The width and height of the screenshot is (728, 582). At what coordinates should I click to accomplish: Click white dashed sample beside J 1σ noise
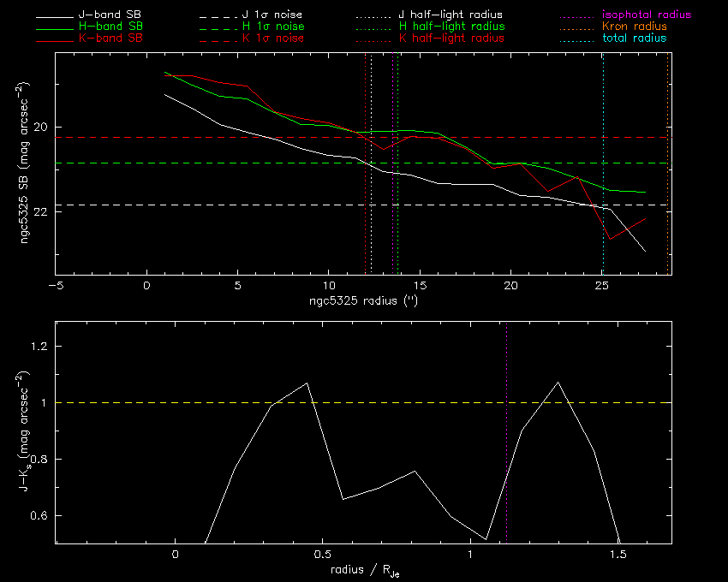point(218,18)
